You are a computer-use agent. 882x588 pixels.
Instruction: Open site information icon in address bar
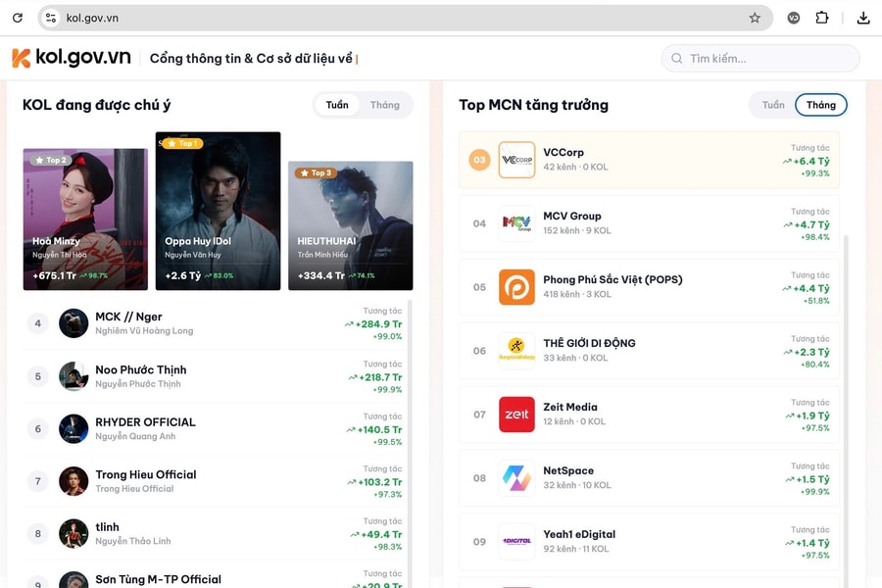[51, 18]
